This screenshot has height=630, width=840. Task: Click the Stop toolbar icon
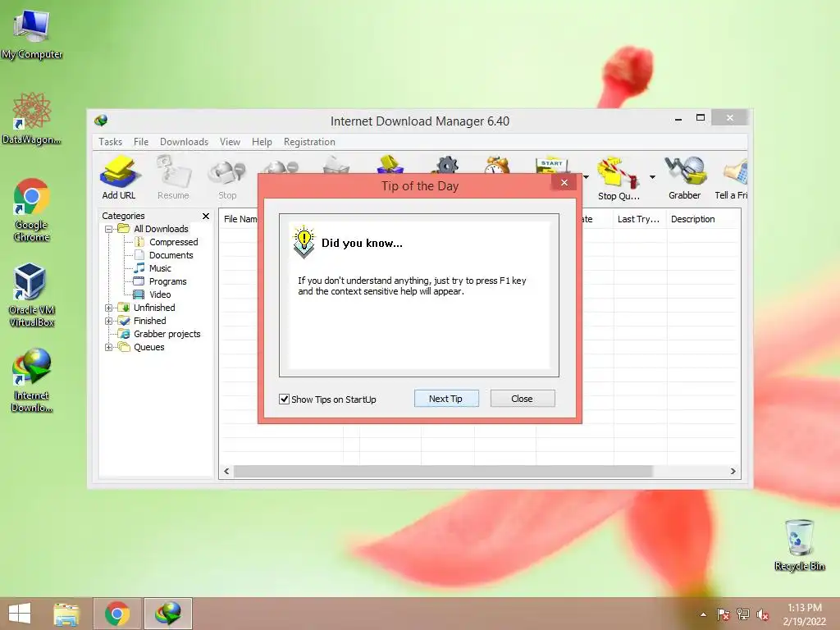[x=227, y=179]
